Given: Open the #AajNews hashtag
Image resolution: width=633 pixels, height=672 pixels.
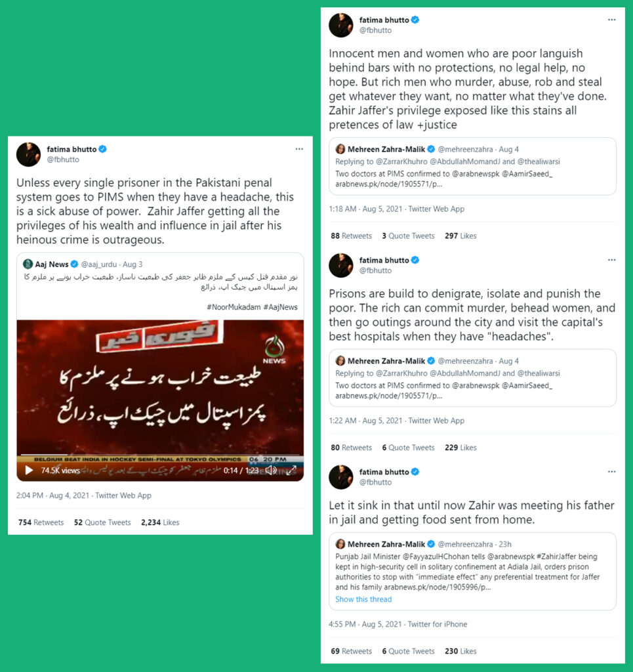Looking at the screenshot, I should tap(281, 307).
